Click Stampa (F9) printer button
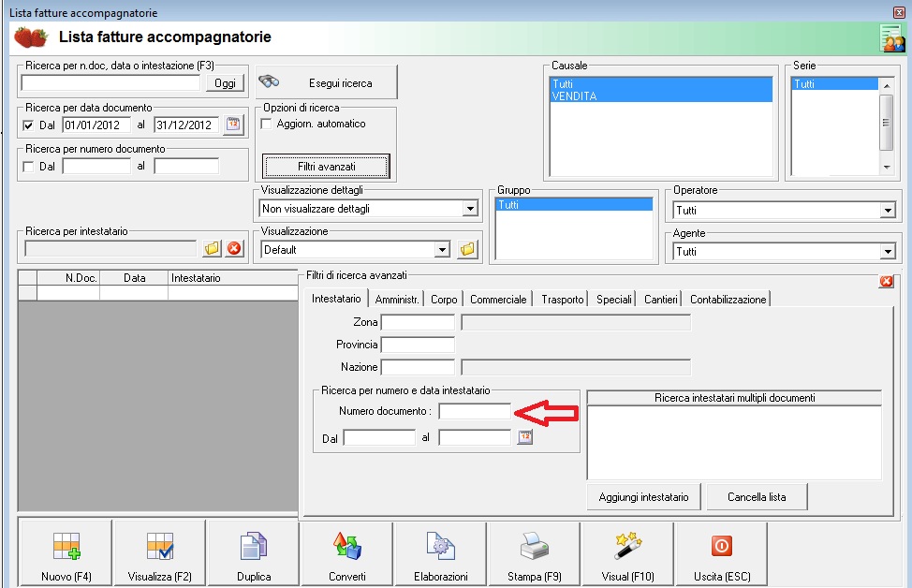912x588 pixels. [x=535, y=553]
